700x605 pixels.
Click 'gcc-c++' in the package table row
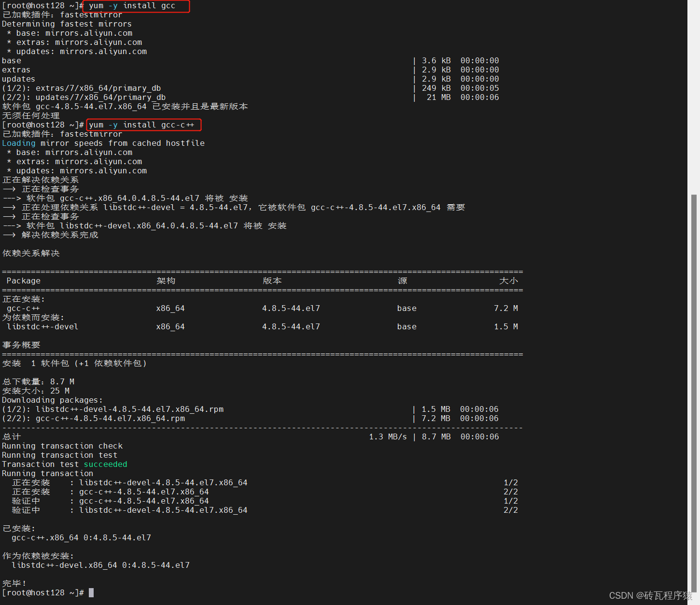(23, 309)
